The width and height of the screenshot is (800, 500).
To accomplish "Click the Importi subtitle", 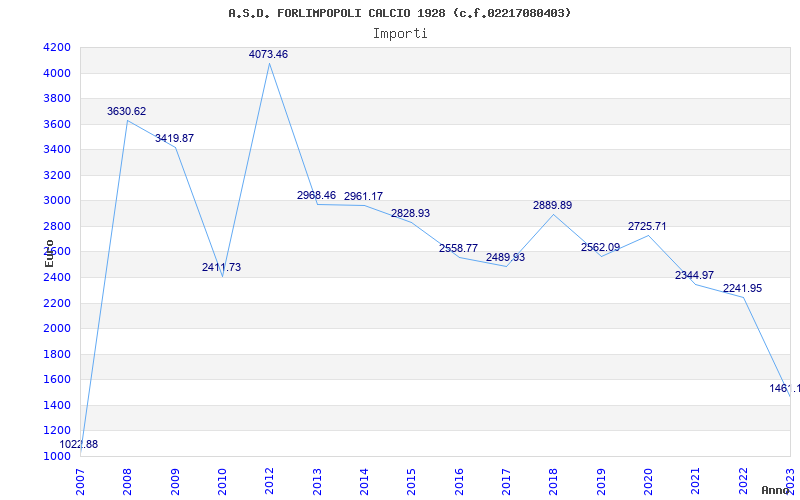I will click(x=400, y=34).
